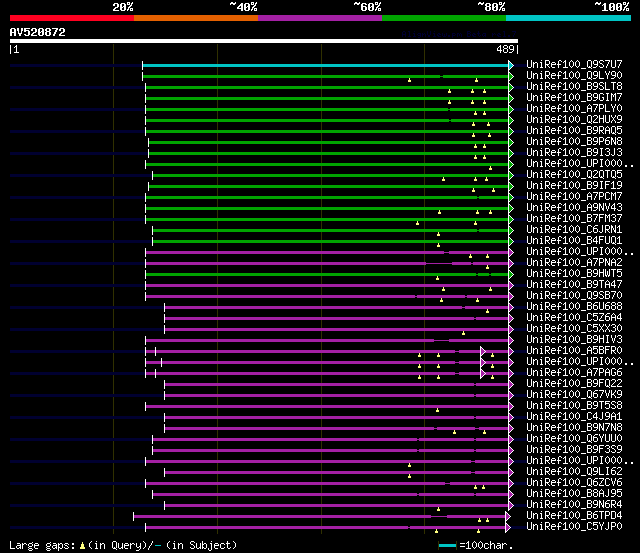640x553 pixels.
Task: Click the green alignment bar of B4FUQ1
Action: [x=331, y=242]
